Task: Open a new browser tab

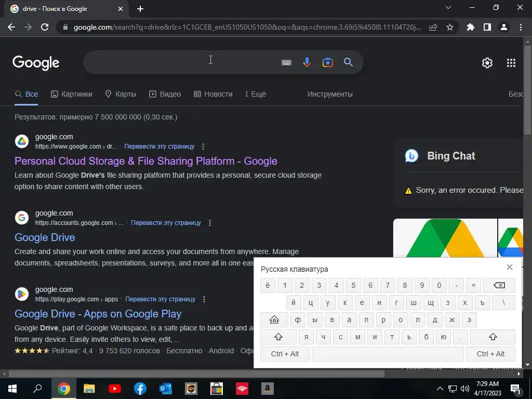Action: coord(140,9)
